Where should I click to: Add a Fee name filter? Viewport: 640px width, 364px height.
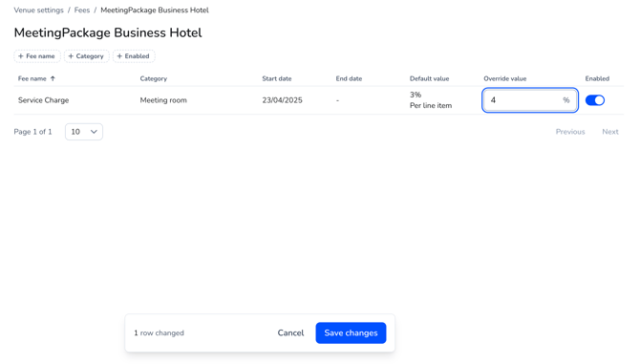click(36, 56)
